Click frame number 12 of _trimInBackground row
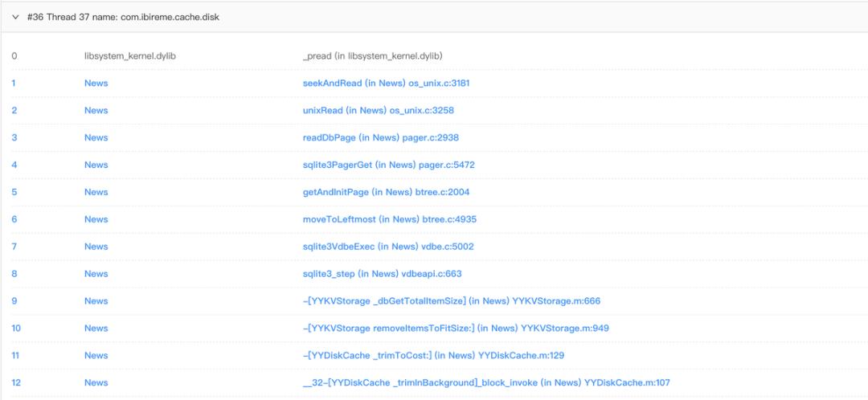 point(16,382)
